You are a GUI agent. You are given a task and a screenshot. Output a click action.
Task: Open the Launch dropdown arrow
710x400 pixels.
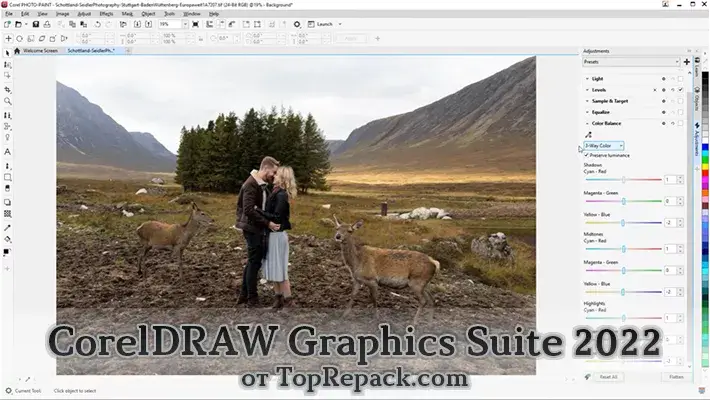(x=340, y=24)
